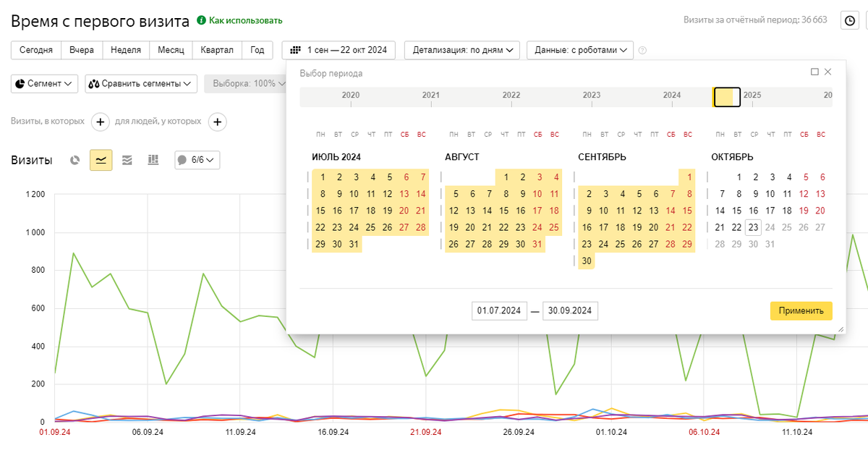Add condition for 'для людей, у которых'
The height and width of the screenshot is (453, 868).
point(217,122)
